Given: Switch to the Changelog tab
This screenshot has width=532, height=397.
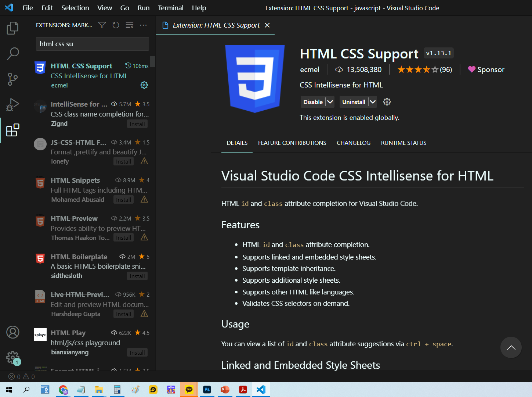Looking at the screenshot, I should coord(354,143).
